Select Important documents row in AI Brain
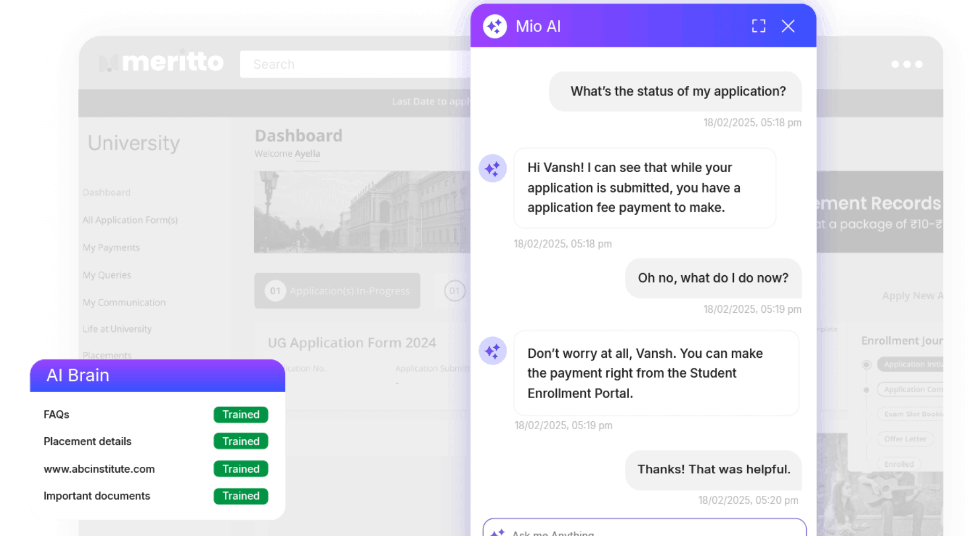980x536 pixels. (x=156, y=496)
